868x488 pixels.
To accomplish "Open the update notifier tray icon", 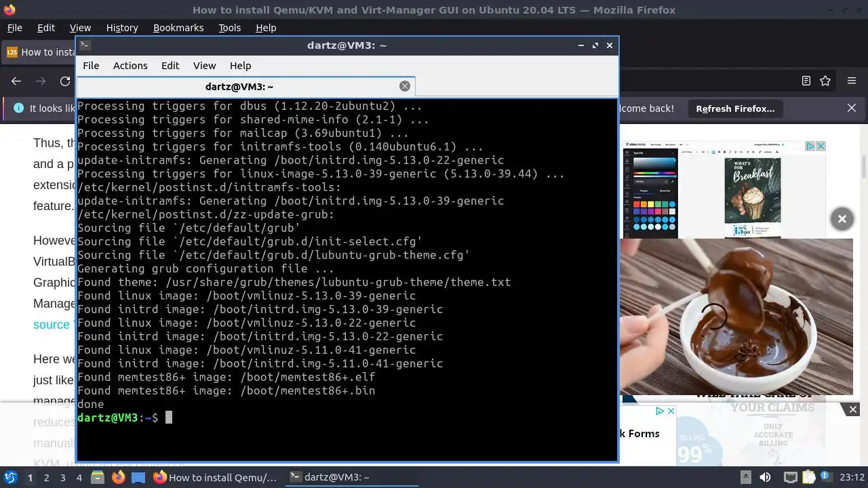I will click(828, 477).
